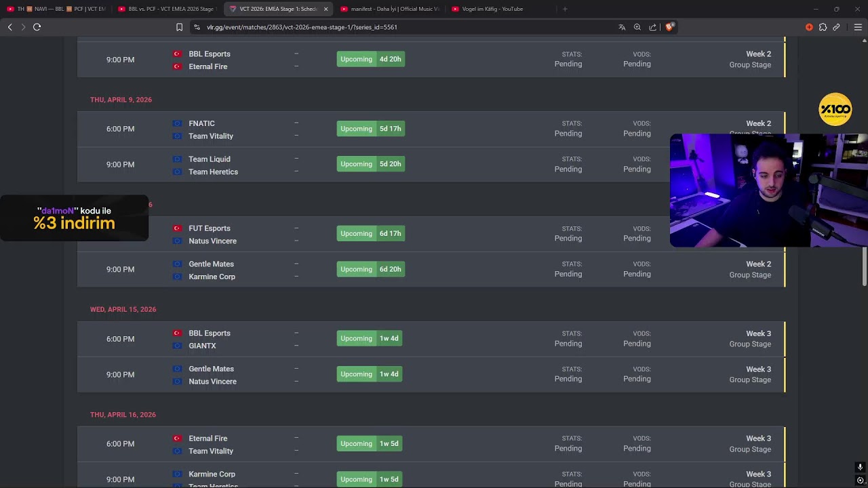Open the chain-link icon in browser toolbar

[836, 27]
